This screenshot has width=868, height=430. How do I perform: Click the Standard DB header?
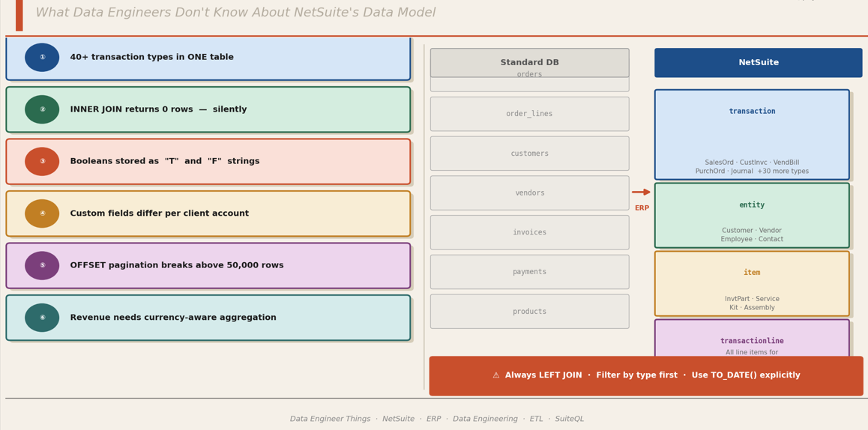pos(530,62)
